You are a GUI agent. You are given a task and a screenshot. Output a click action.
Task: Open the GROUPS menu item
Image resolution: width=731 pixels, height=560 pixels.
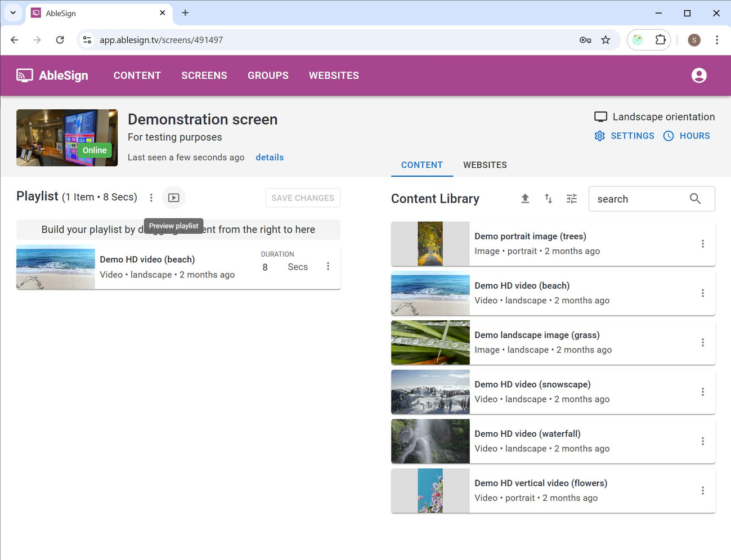point(268,75)
